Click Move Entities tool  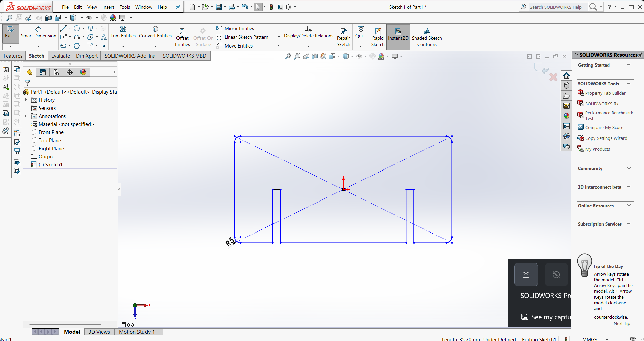(x=234, y=46)
